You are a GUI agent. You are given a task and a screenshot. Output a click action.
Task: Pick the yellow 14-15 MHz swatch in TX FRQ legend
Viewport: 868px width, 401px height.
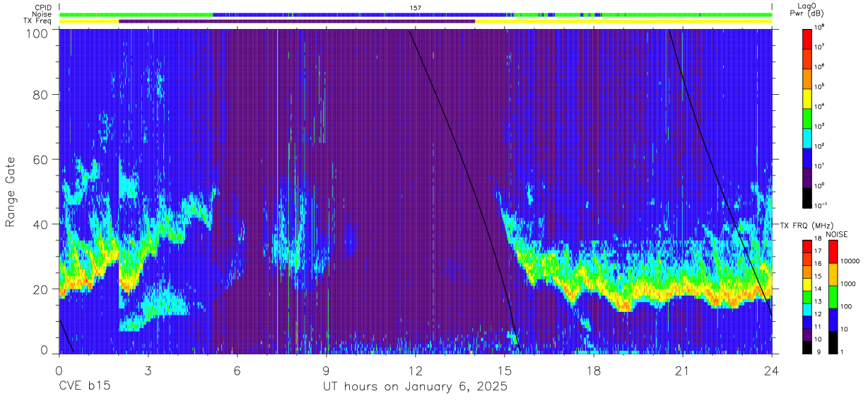click(x=808, y=284)
